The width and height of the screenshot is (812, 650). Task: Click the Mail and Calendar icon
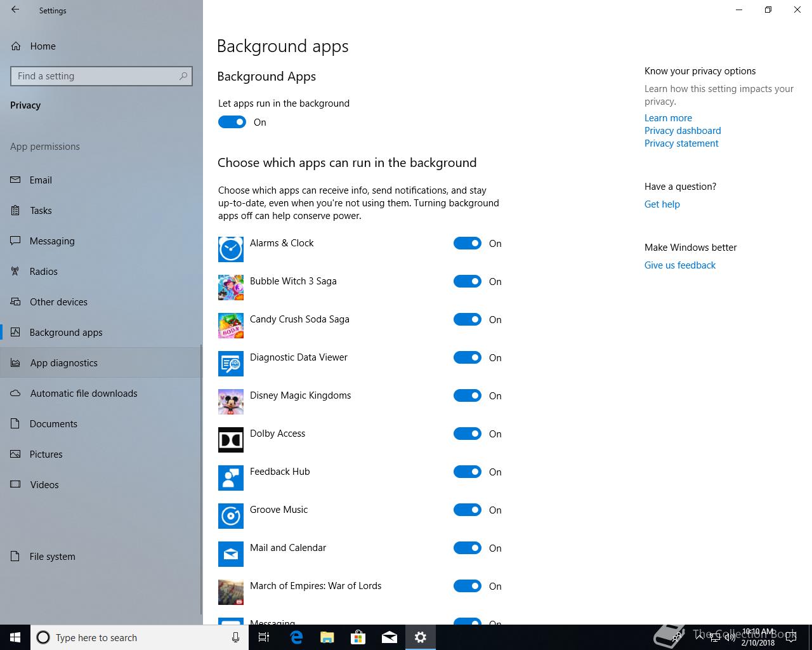(x=231, y=554)
